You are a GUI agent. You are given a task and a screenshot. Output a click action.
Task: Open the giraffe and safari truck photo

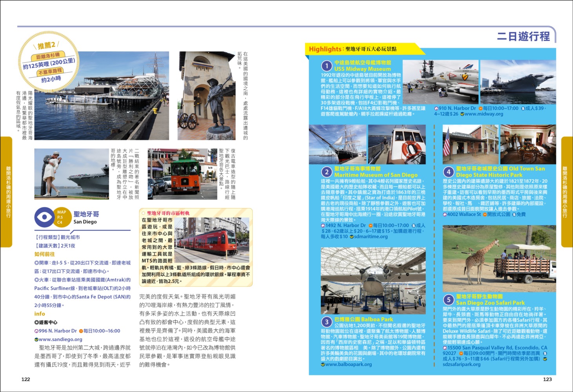point(500,258)
